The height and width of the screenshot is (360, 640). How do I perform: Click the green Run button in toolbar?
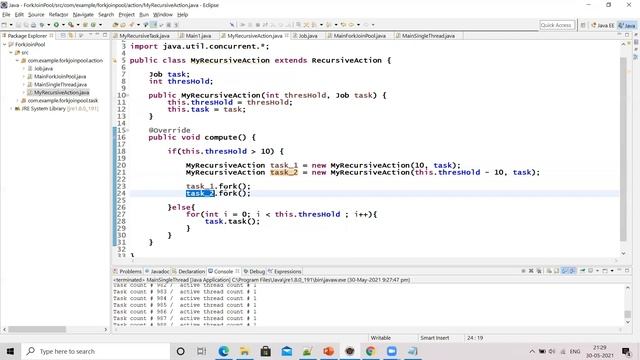point(56,25)
